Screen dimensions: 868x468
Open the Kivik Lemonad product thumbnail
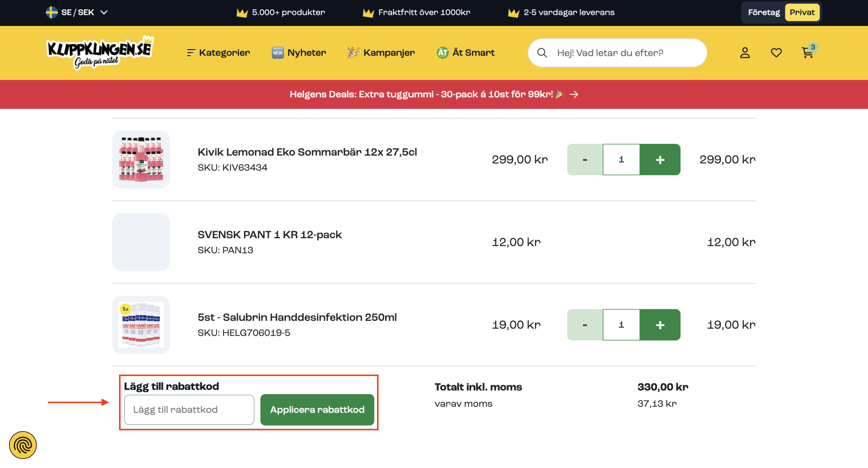click(141, 159)
